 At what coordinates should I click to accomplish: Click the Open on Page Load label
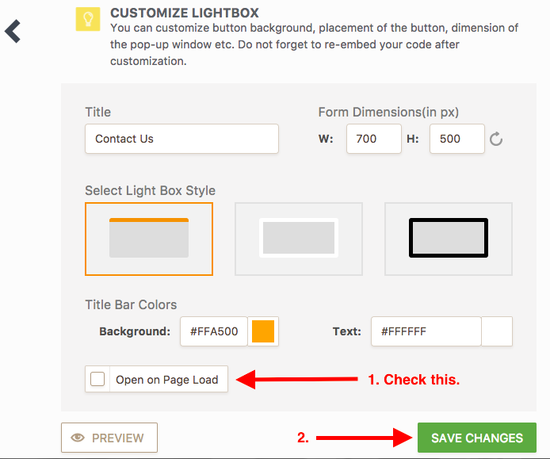coord(167,380)
